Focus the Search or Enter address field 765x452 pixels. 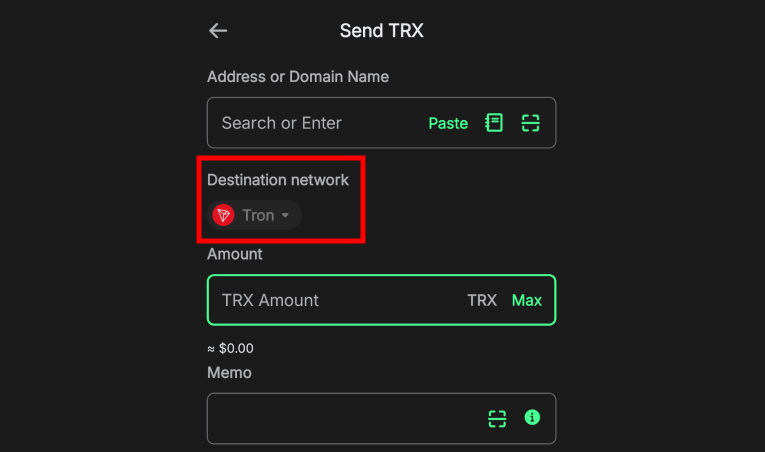(x=310, y=123)
